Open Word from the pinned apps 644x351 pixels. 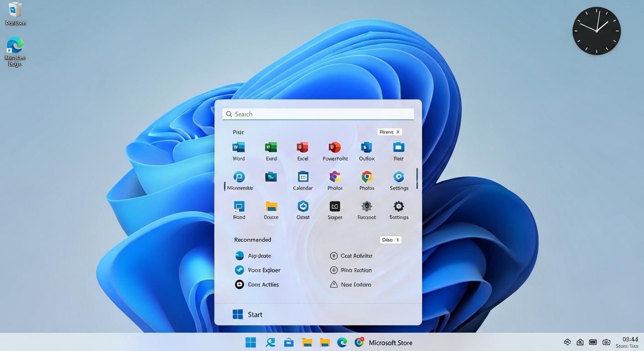(x=238, y=151)
